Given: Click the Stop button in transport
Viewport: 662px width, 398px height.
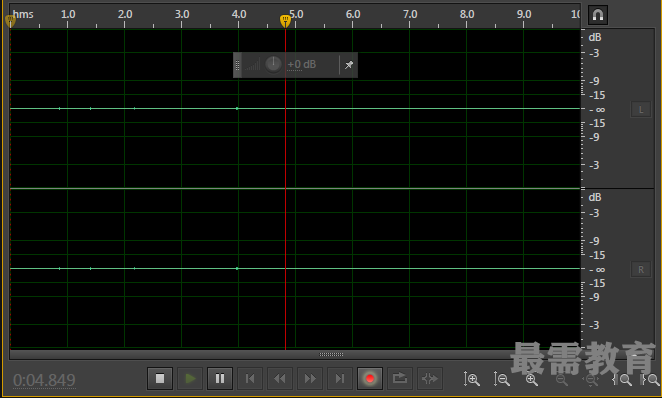Looking at the screenshot, I should click(x=160, y=379).
